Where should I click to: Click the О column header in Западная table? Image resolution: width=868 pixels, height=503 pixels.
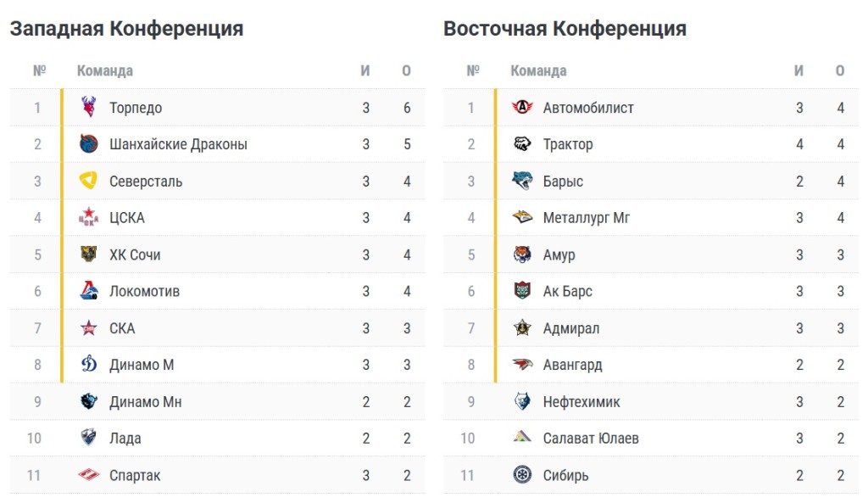pyautogui.click(x=406, y=71)
